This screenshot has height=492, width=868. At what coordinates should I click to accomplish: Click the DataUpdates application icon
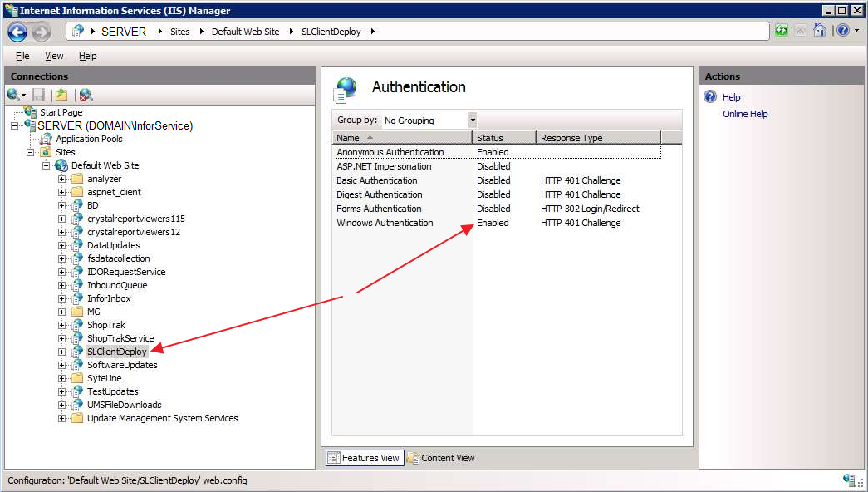(77, 245)
